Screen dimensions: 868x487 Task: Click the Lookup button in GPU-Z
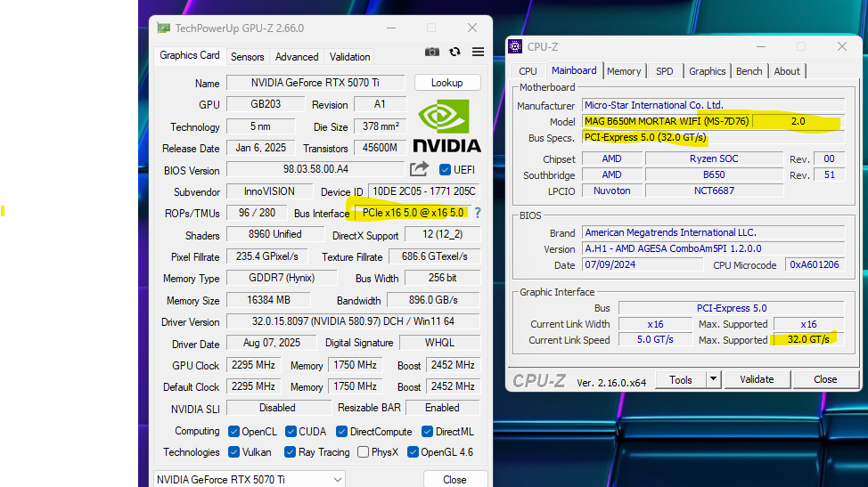click(447, 83)
